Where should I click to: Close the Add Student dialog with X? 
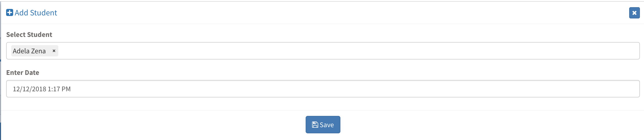634,13
